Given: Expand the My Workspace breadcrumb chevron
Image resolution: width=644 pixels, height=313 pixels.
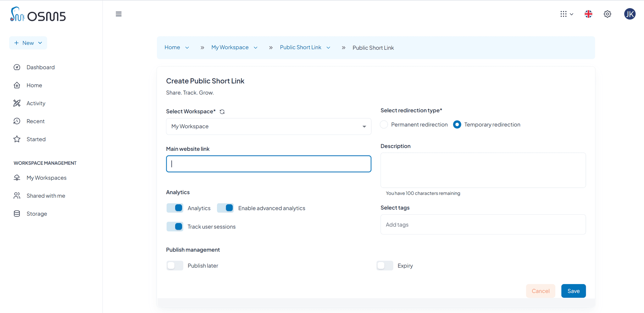Looking at the screenshot, I should pos(256,47).
